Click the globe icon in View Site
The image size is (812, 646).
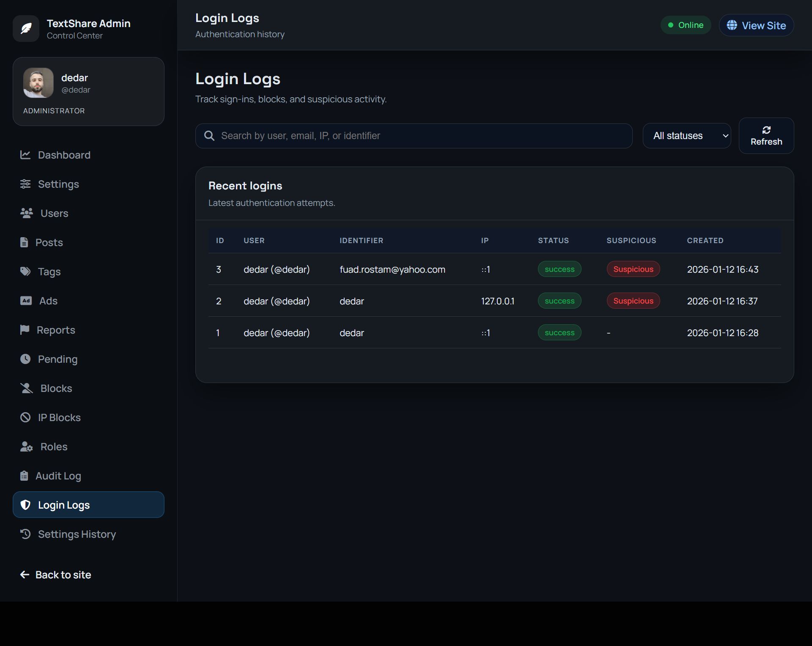(732, 25)
